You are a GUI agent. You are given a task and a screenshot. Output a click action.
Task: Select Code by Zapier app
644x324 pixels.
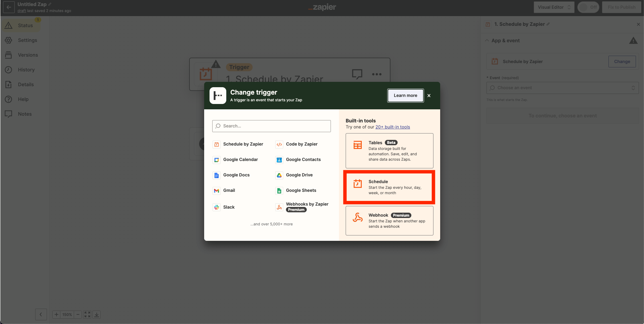[x=297, y=144]
